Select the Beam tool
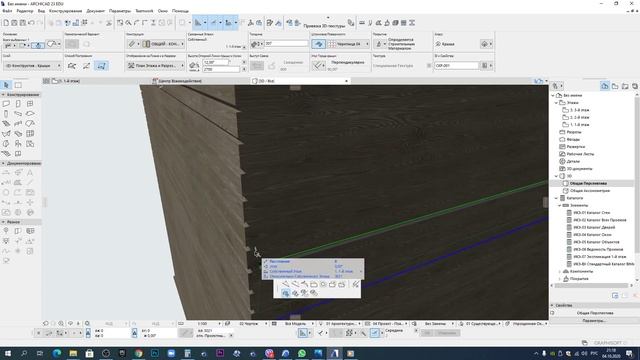The width and height of the screenshot is (640, 360). pyautogui.click(x=18, y=113)
